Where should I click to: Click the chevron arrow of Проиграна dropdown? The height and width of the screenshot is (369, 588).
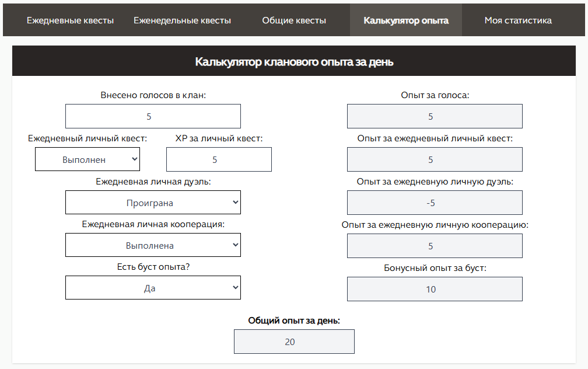click(x=235, y=203)
